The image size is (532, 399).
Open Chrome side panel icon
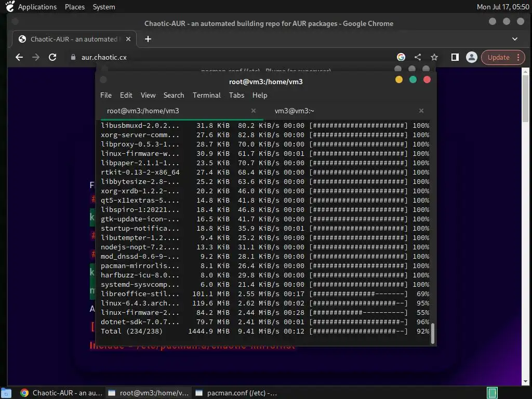pyautogui.click(x=455, y=57)
